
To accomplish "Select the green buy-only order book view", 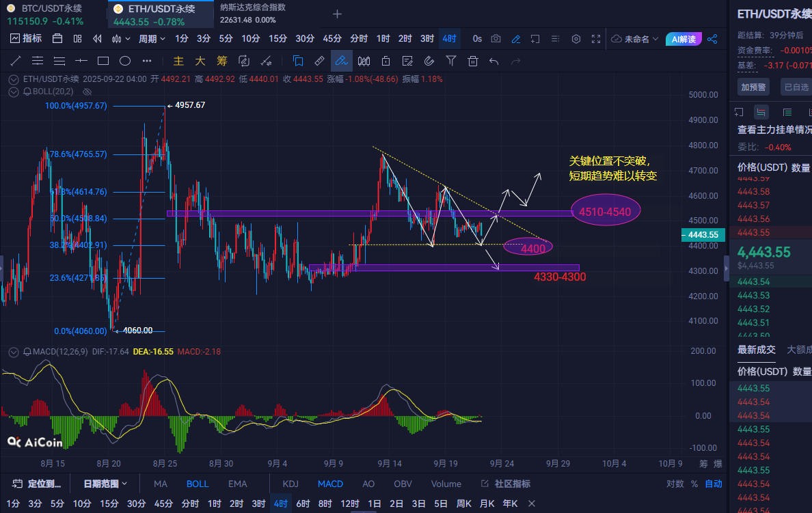I will point(787,112).
